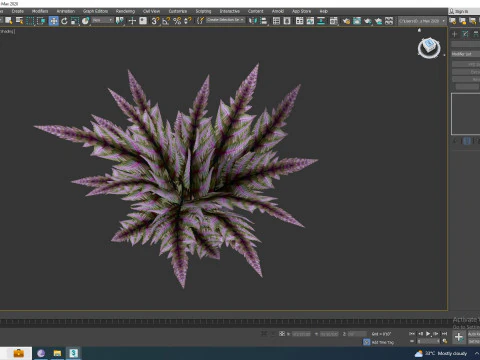480x360 pixels.
Task: Open Edit Named Selection Sets
Action: [x=200, y=21]
